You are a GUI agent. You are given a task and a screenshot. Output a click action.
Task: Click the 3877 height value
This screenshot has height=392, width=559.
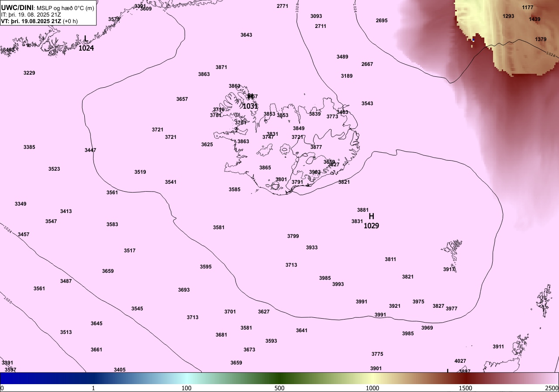(x=316, y=147)
